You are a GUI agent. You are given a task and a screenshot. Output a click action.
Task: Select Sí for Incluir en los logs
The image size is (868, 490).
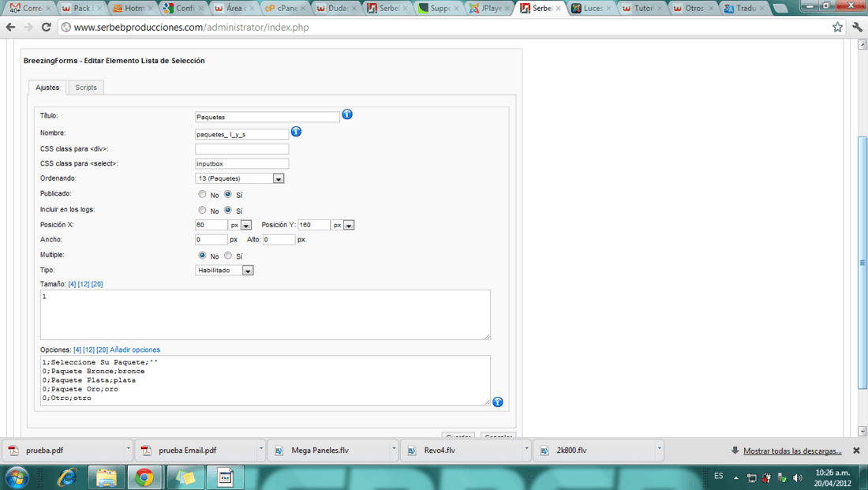227,211
